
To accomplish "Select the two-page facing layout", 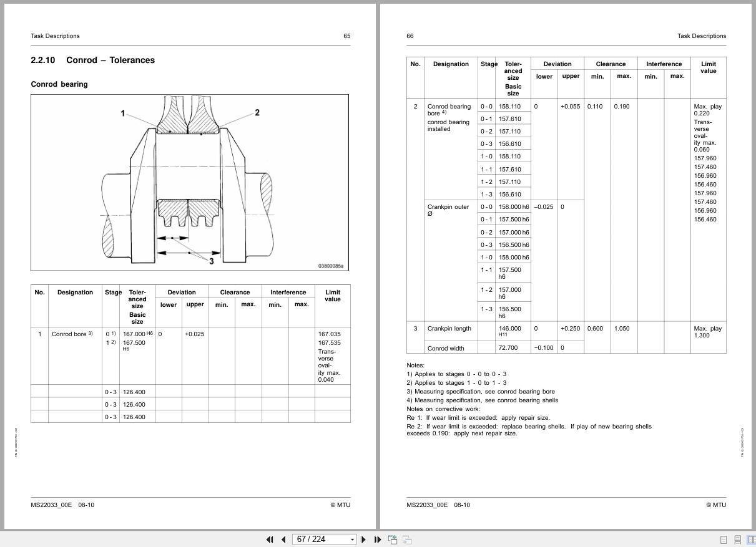I will click(x=752, y=540).
